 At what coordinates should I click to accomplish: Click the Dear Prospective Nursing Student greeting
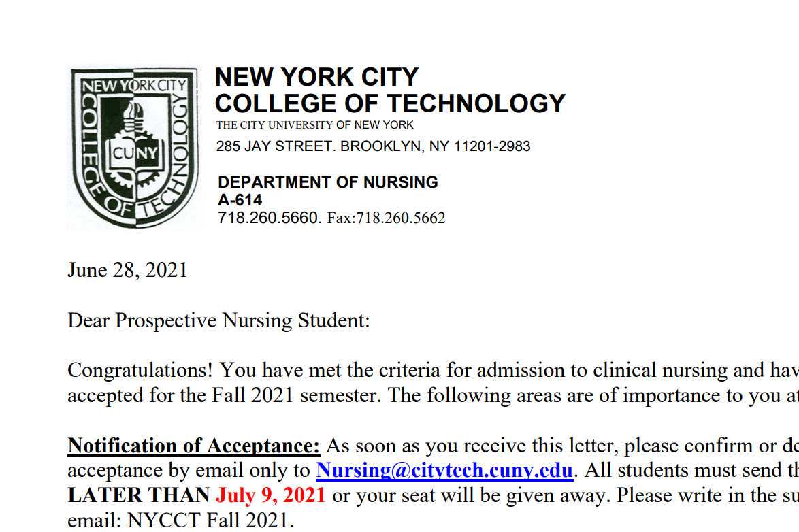[218, 320]
